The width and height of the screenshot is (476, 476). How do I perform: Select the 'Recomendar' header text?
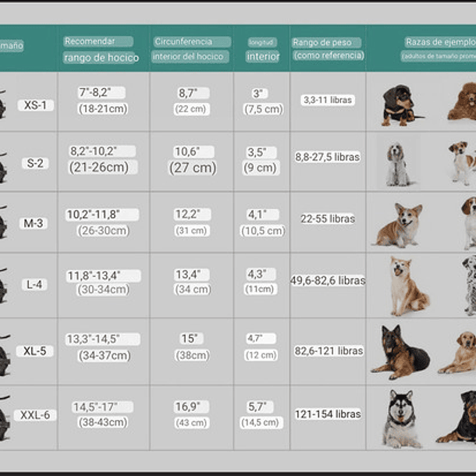click(x=90, y=41)
